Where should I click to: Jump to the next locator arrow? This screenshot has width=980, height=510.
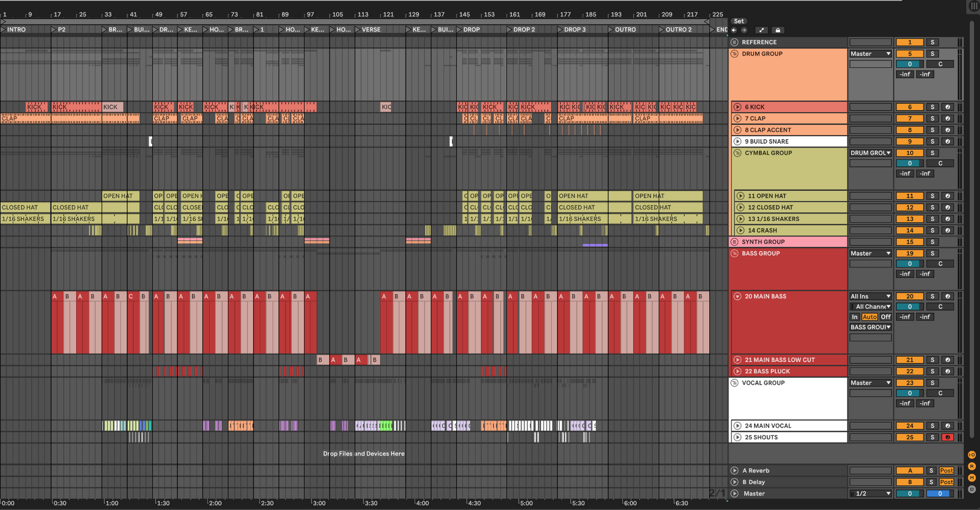click(744, 30)
